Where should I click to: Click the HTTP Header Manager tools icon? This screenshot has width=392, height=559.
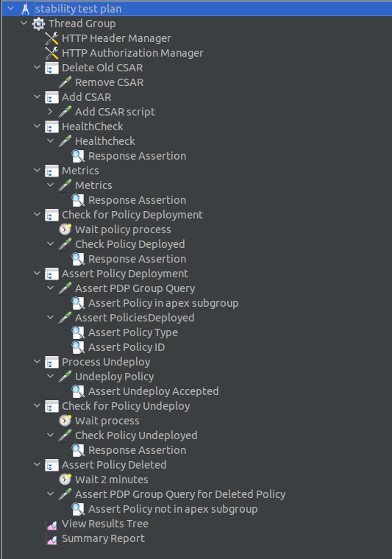pos(51,38)
